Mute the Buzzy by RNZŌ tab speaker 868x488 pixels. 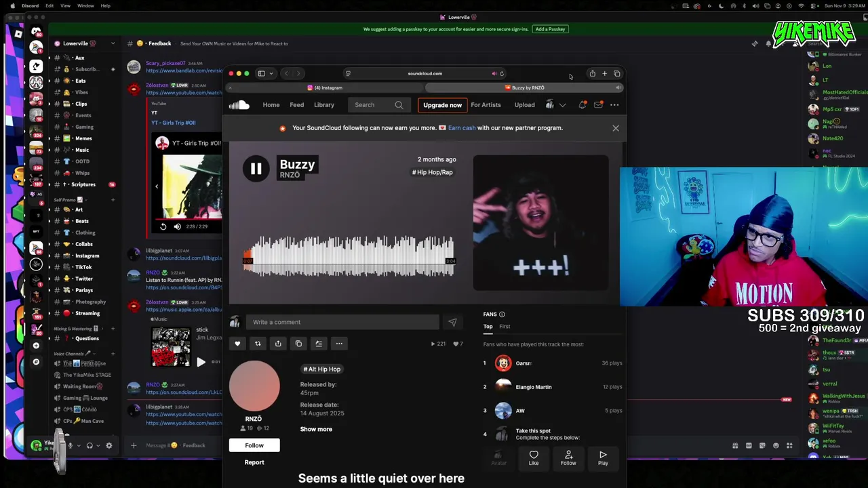point(618,87)
